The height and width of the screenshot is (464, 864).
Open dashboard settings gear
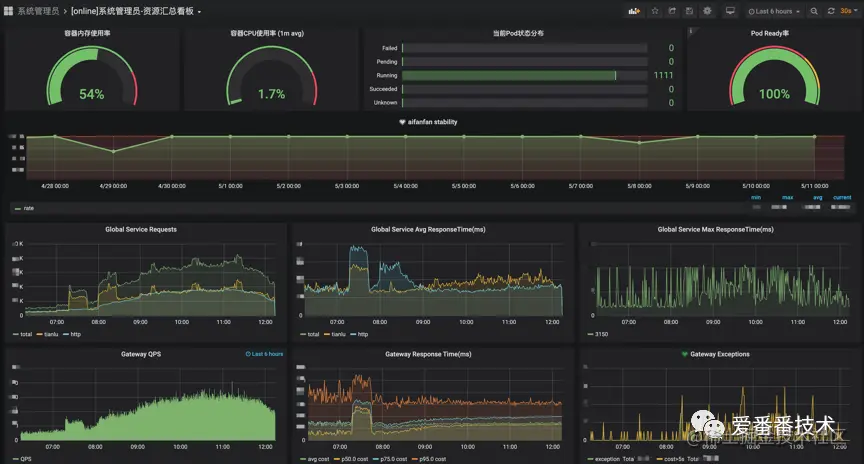coord(707,11)
